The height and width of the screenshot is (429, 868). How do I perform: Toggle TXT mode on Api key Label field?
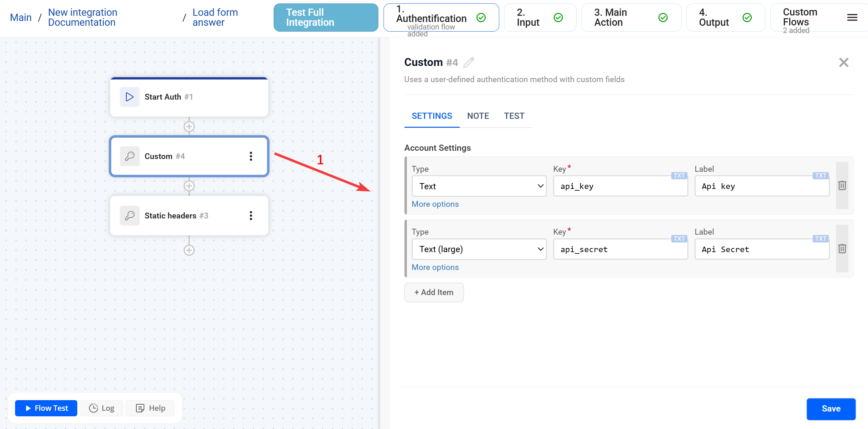point(820,176)
